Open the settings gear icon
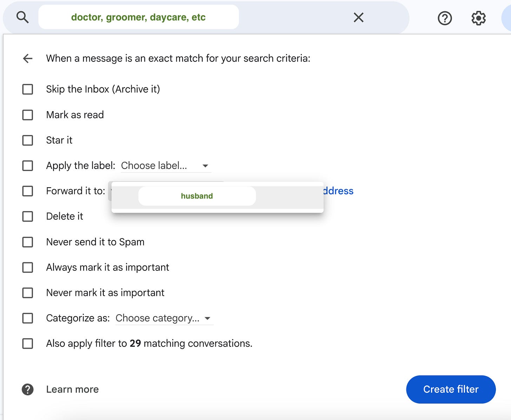Screen dimensions: 511x420 (x=478, y=18)
